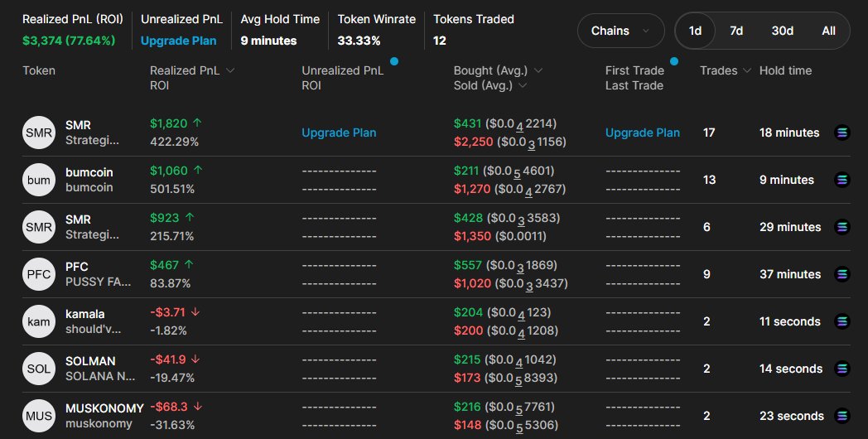Click Solana chain icon in 37 minutes row
This screenshot has height=439, width=868.
842,274
